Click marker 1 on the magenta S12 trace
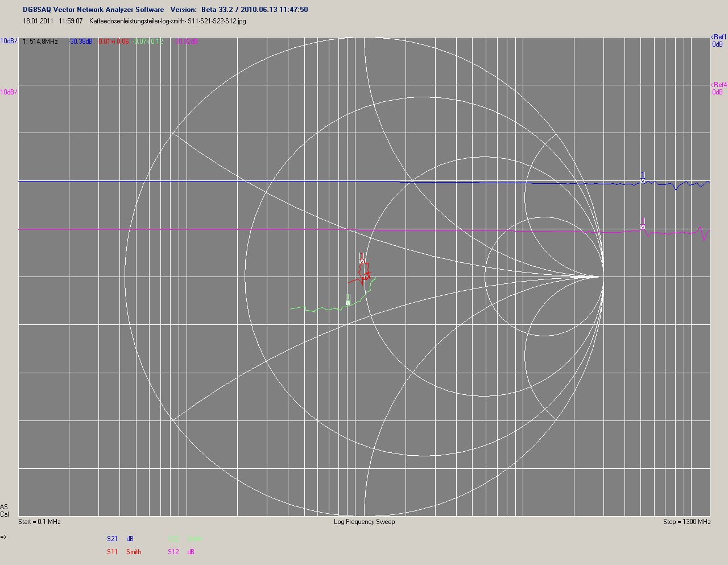Screen dimensions: 728x565 coord(643,225)
